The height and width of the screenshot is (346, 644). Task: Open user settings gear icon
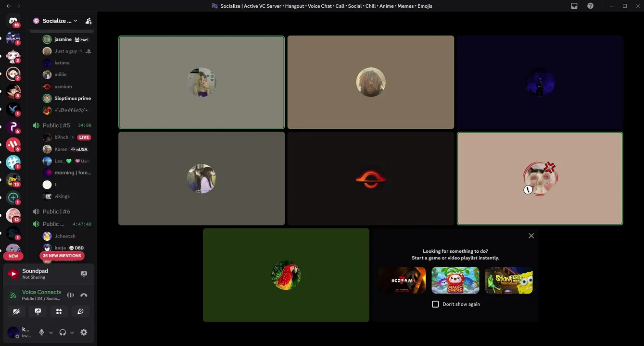point(84,332)
